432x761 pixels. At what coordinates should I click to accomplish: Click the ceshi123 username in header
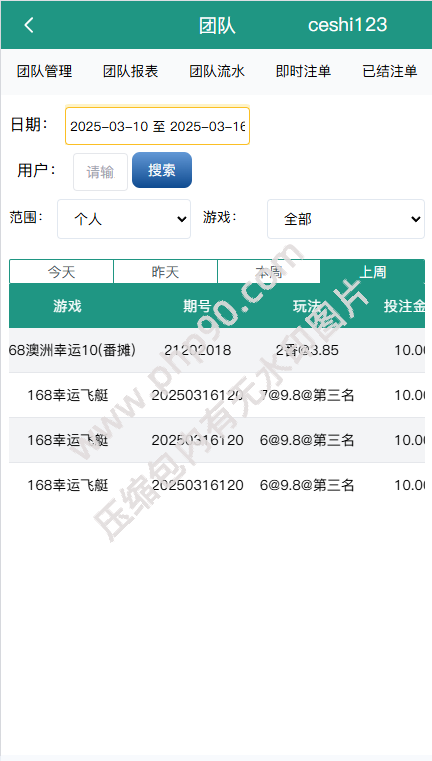click(x=348, y=25)
